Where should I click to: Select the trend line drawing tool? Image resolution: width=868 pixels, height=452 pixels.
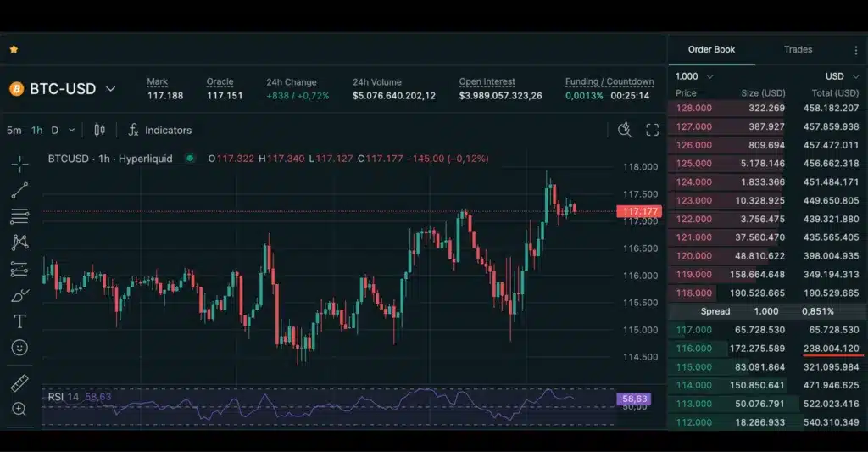[x=19, y=190]
